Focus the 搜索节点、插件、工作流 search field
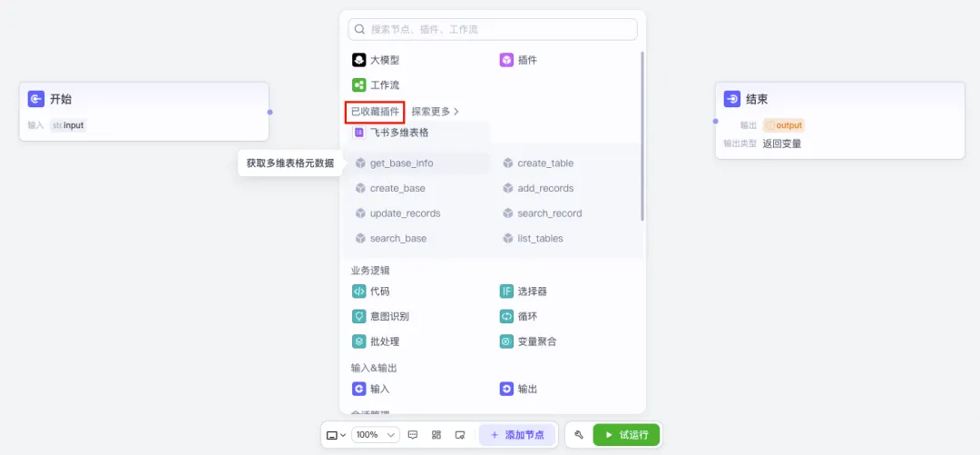Viewport: 980px width, 455px height. pyautogui.click(x=493, y=29)
